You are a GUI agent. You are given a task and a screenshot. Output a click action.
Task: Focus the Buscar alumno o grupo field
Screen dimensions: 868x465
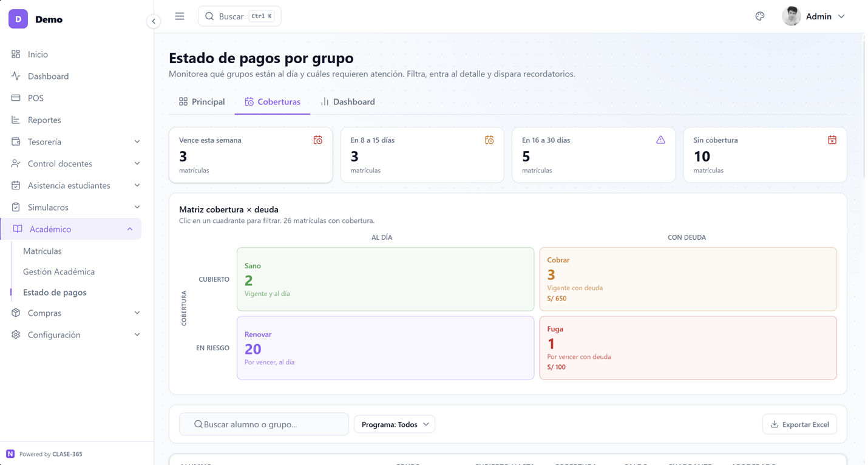(264, 424)
